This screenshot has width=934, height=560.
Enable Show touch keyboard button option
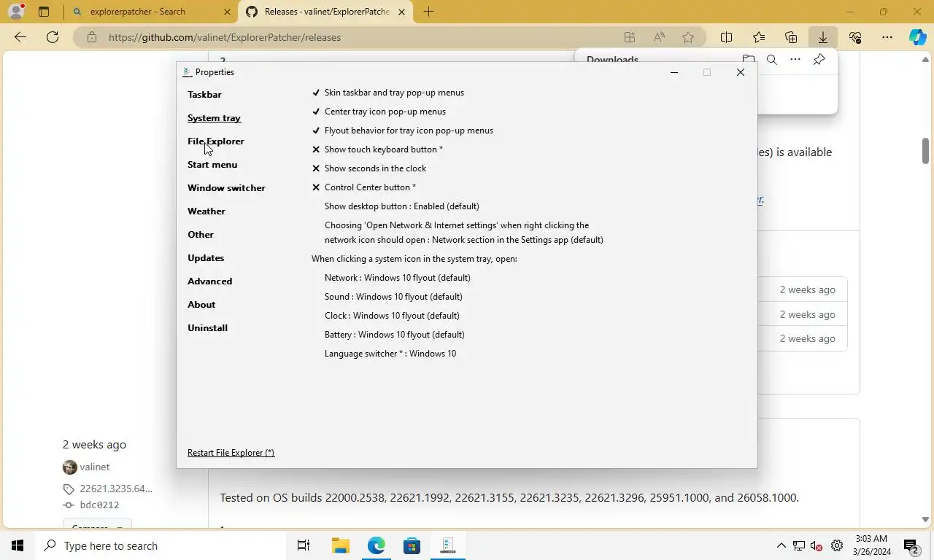(377, 149)
